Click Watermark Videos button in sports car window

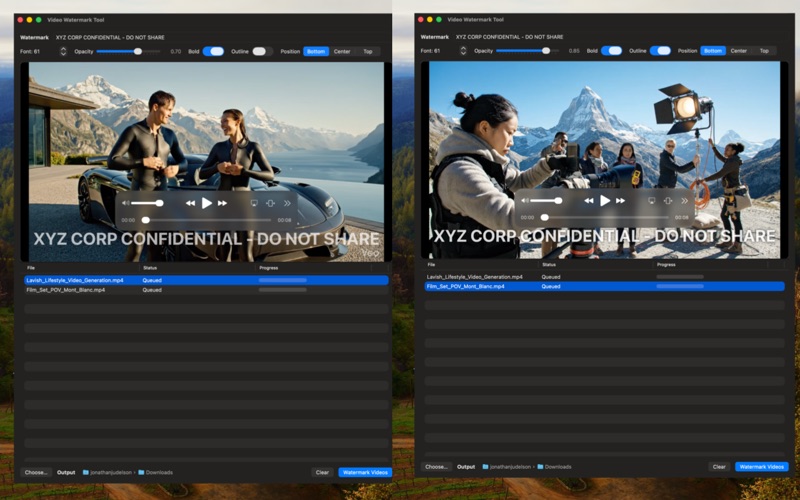point(365,472)
